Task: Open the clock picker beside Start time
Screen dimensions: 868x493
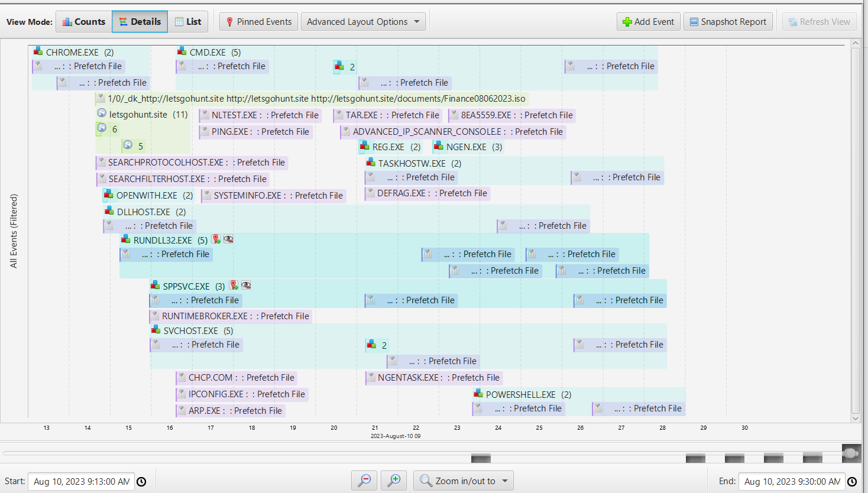Action: (141, 482)
